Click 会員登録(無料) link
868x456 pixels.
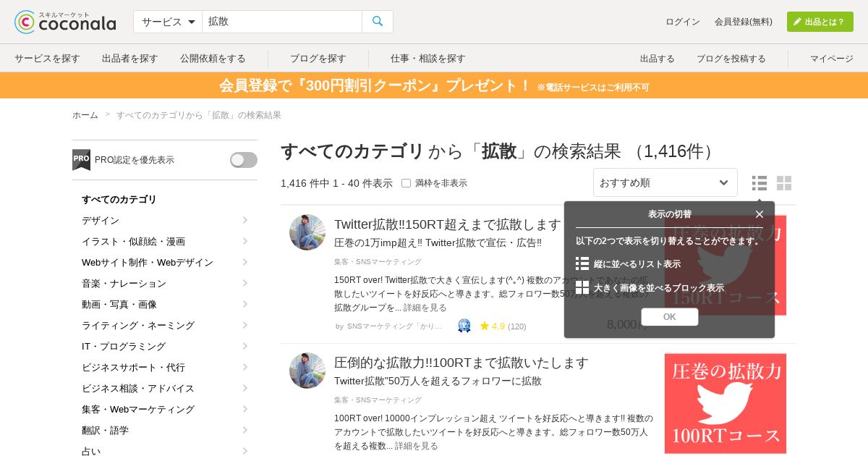pos(744,22)
